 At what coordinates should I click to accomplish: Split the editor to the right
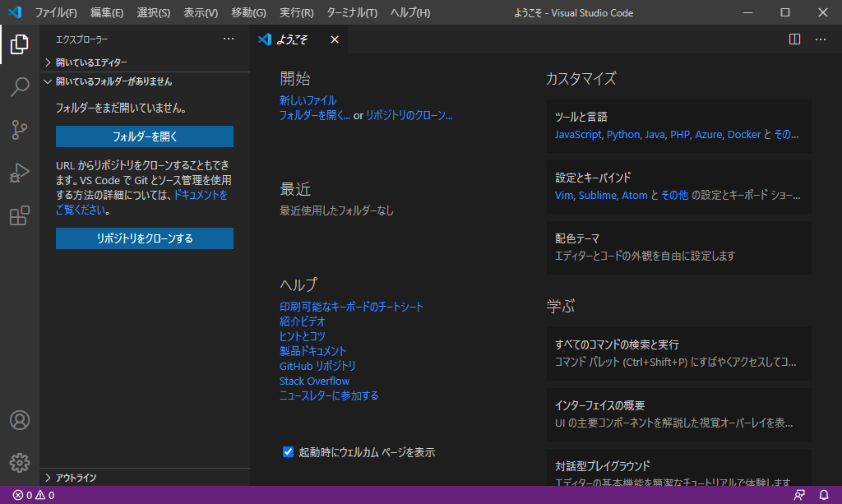[795, 39]
